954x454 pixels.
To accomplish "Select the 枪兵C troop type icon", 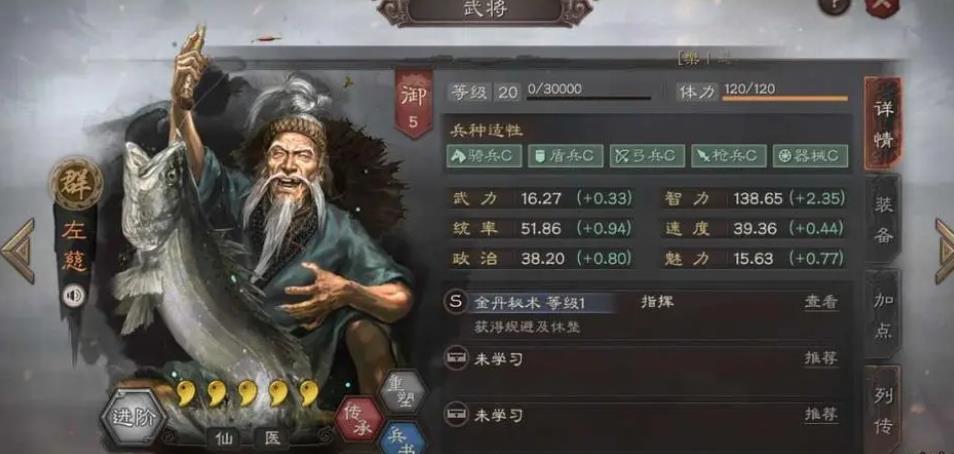I will click(728, 156).
